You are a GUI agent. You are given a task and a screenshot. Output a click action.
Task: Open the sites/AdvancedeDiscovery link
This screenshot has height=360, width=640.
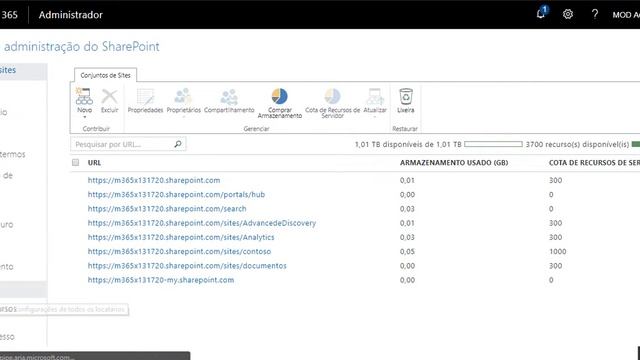click(202, 223)
